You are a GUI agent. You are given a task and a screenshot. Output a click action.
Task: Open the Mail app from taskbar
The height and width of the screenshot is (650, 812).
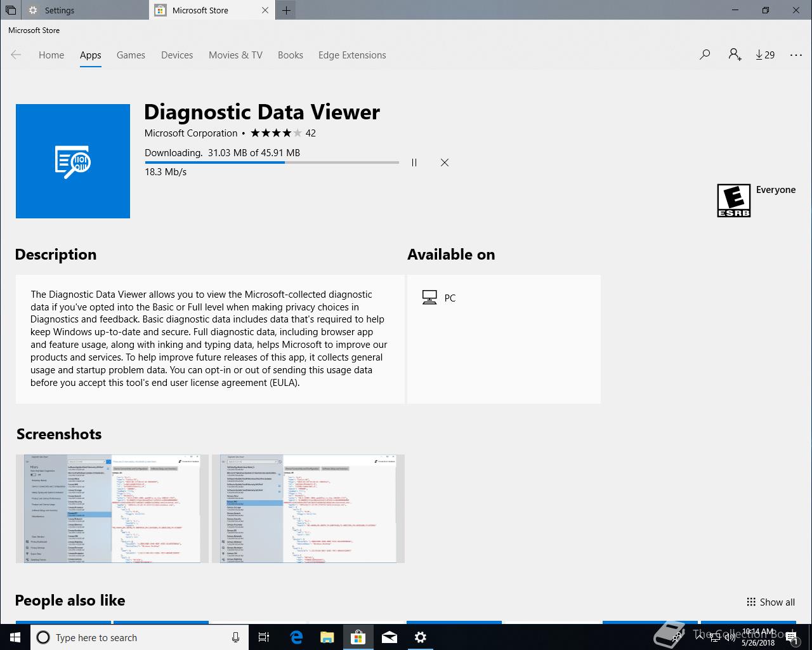pos(390,637)
